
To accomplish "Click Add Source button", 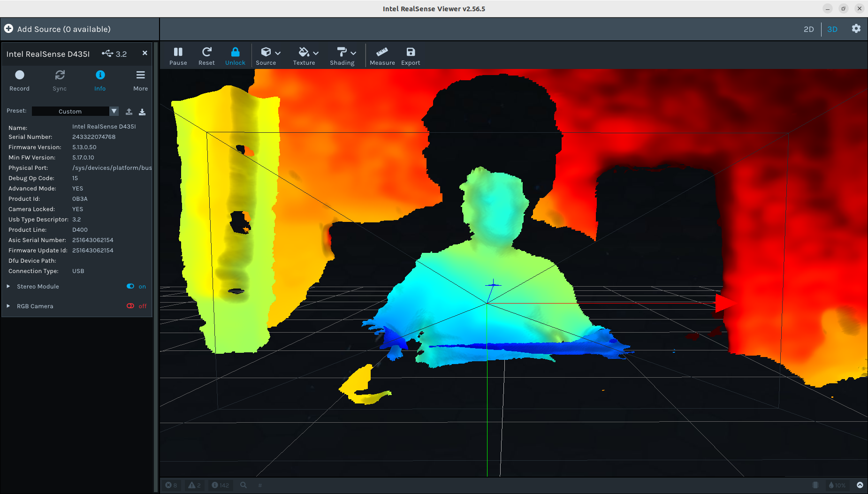I will tap(58, 29).
